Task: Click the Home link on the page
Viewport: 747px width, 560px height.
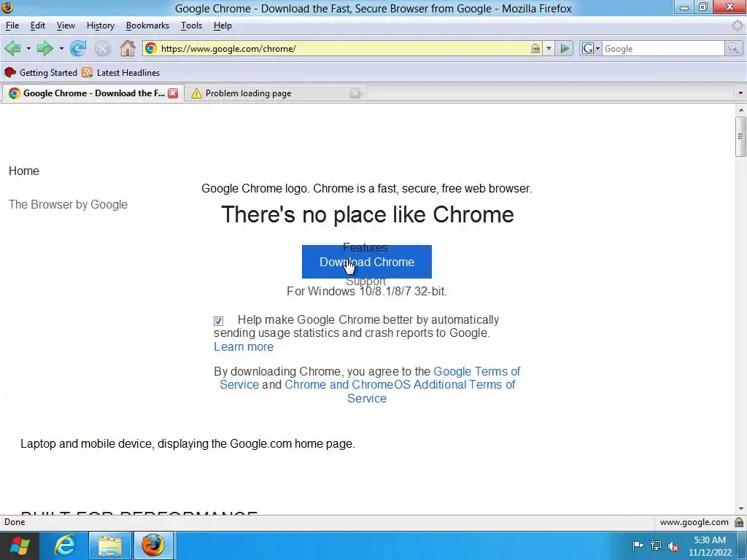Action: tap(24, 171)
